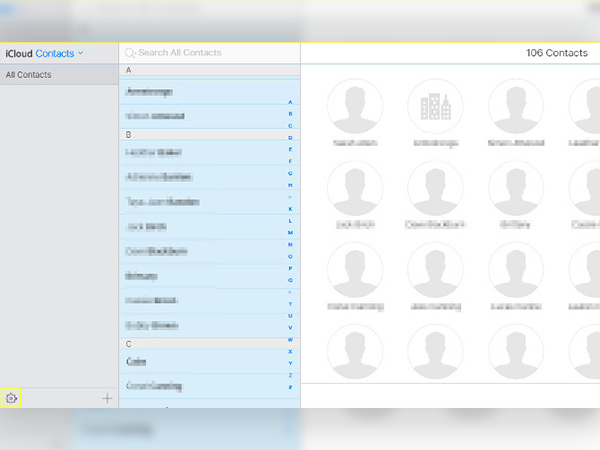This screenshot has height=450, width=600.
Task: Jump to letter A in the index
Action: [x=290, y=102]
